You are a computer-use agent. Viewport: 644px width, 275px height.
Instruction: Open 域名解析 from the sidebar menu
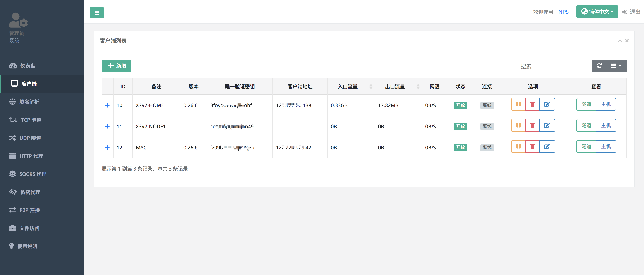(29, 102)
